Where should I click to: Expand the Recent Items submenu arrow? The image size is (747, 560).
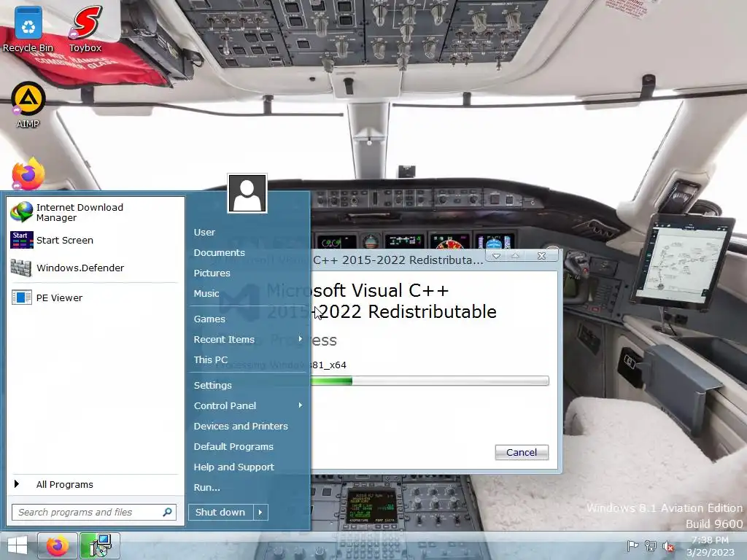300,338
